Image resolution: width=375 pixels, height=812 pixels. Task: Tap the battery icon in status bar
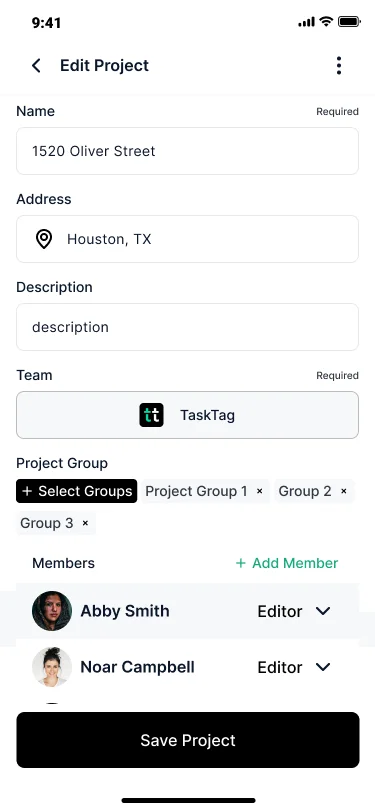[350, 22]
